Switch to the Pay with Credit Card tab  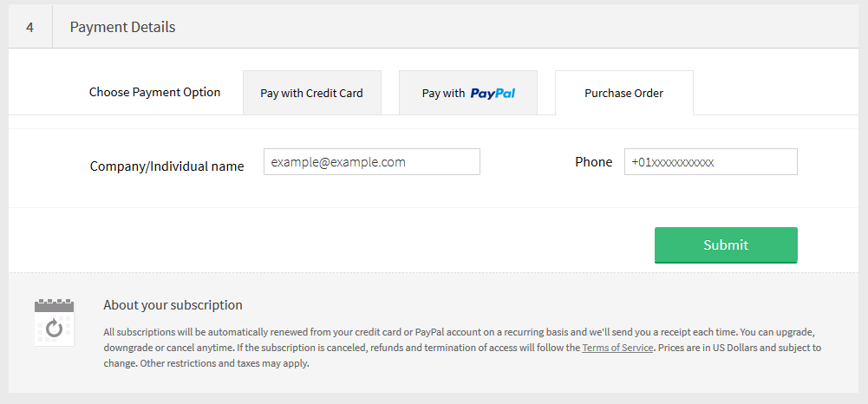[311, 93]
